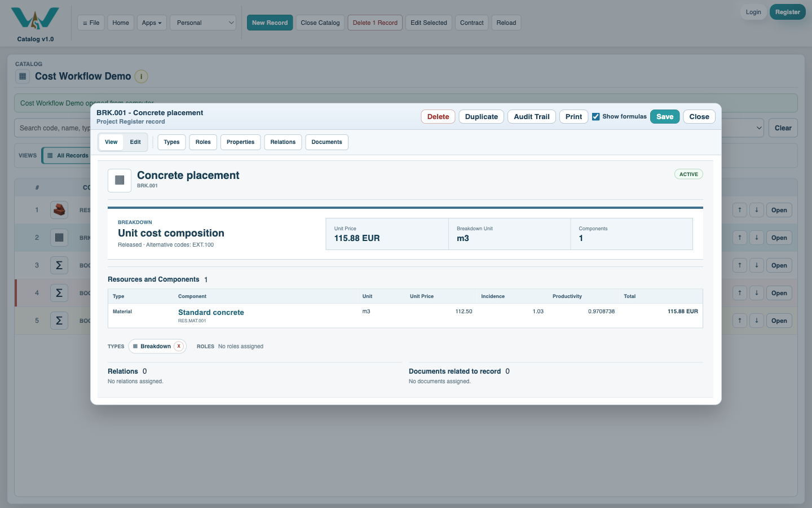Viewport: 812px width, 508px height.
Task: Save the BRK.001 record
Action: click(665, 117)
